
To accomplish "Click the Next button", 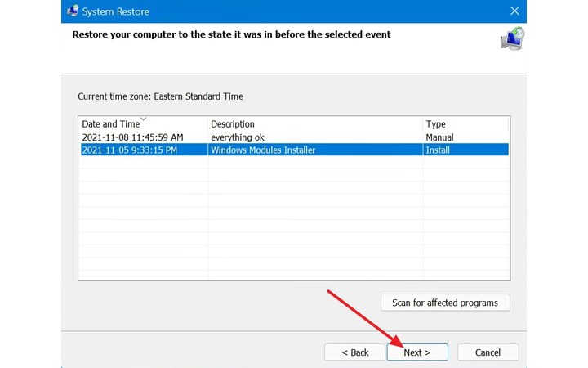I will [417, 352].
